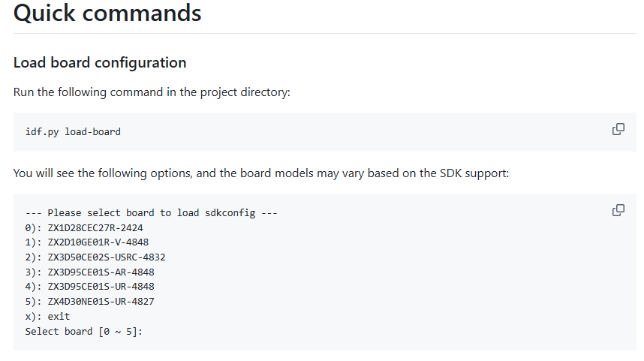Click board option ZX1D28CEC27R-2424
The height and width of the screenshot is (361, 644).
[x=95, y=227]
